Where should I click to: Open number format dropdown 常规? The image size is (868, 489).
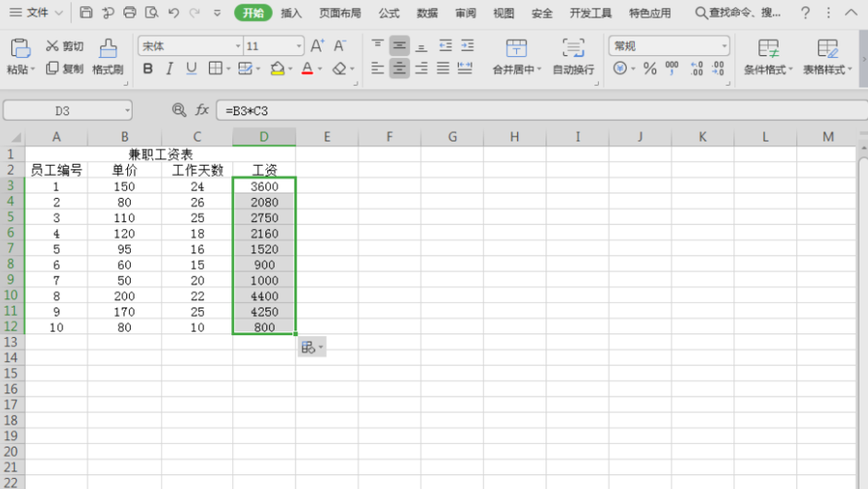coord(724,46)
